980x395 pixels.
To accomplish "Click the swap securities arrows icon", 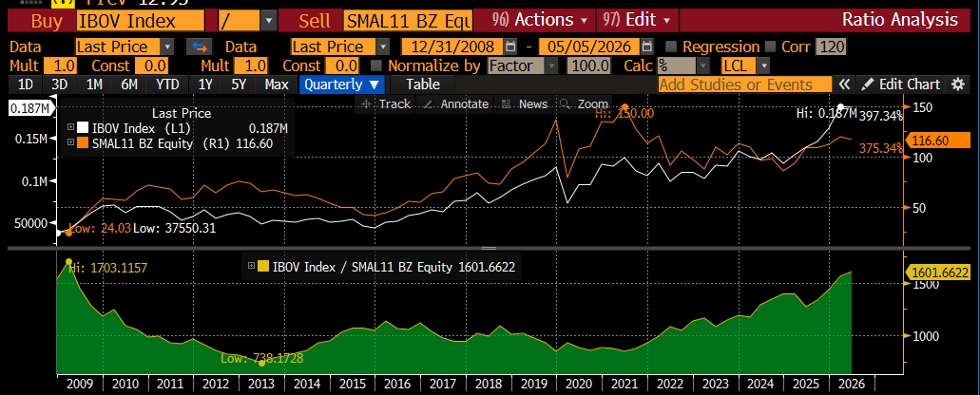I will click(x=200, y=47).
